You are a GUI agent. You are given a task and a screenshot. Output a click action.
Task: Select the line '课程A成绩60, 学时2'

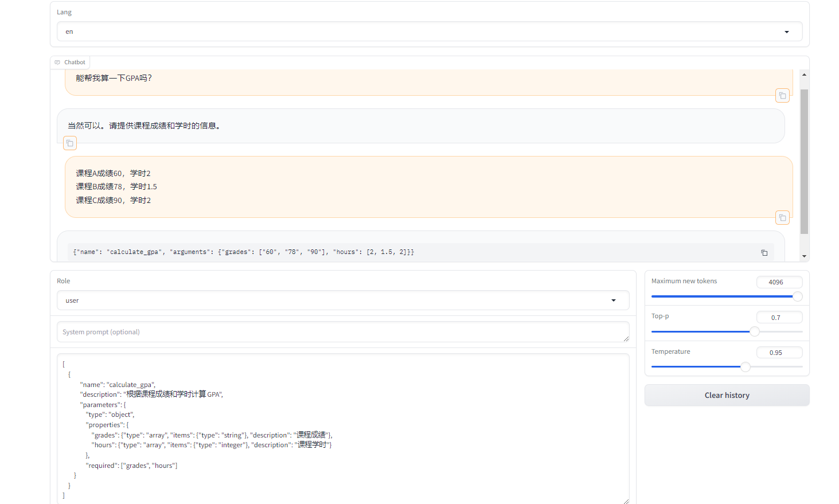pyautogui.click(x=113, y=173)
